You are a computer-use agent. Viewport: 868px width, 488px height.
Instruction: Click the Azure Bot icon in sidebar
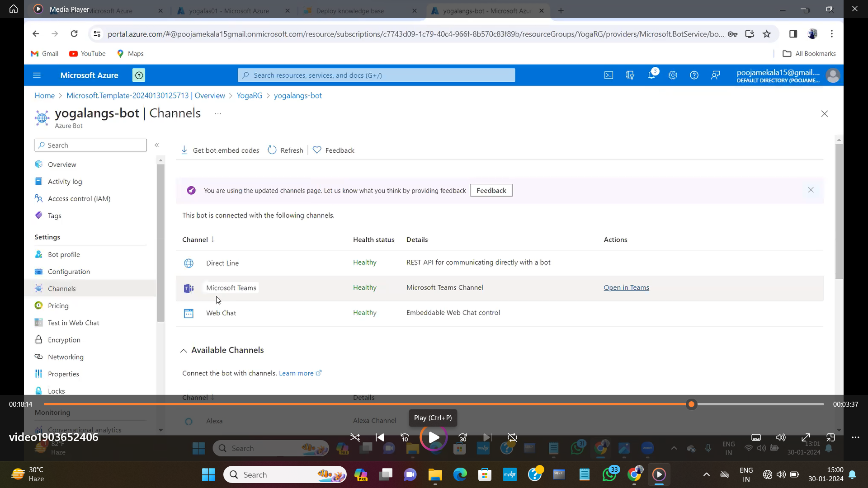[x=42, y=117]
